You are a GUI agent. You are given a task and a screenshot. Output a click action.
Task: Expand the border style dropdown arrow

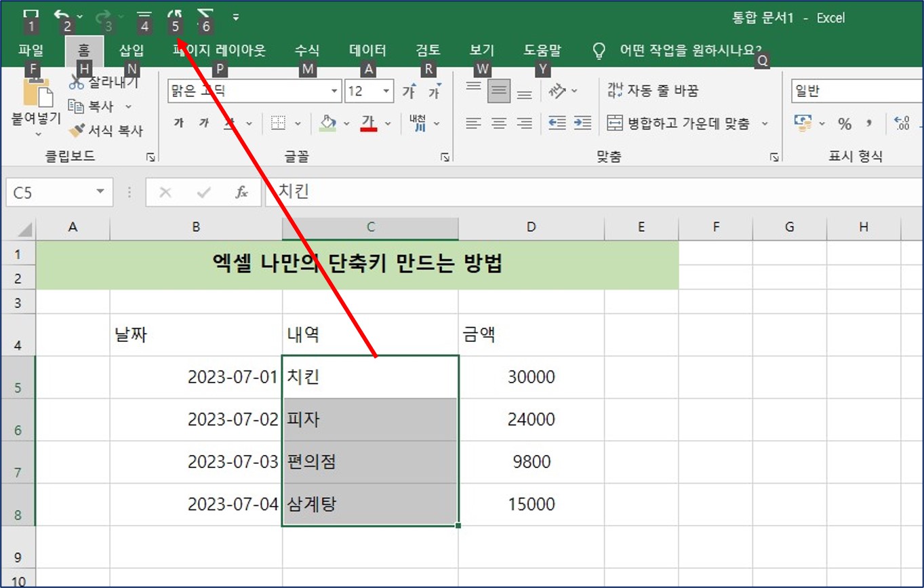(298, 123)
